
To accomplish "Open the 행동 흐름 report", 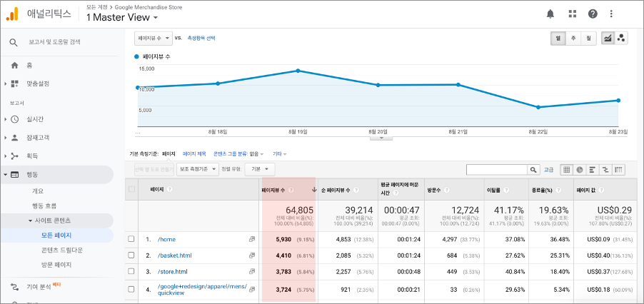I will click(x=44, y=206).
